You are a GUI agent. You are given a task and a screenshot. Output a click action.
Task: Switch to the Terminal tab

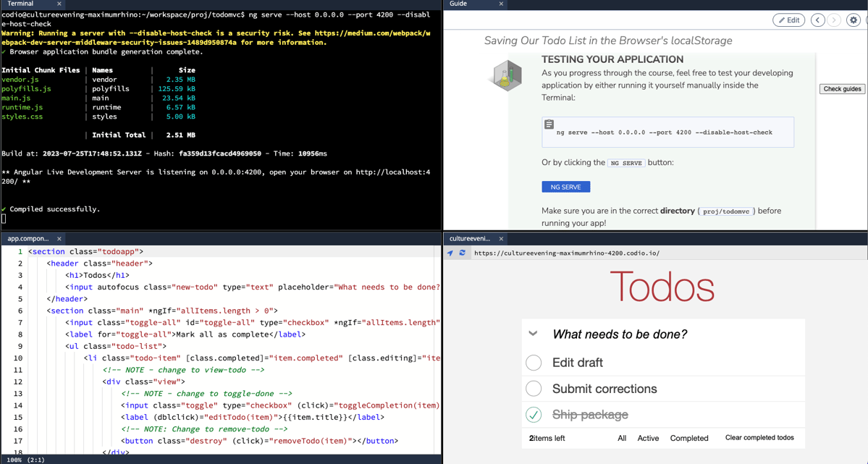(20, 4)
